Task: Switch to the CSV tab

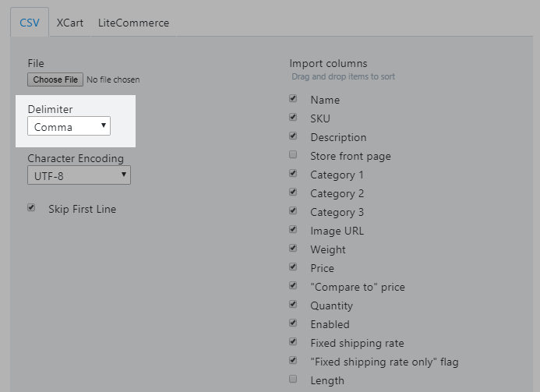Action: click(29, 23)
